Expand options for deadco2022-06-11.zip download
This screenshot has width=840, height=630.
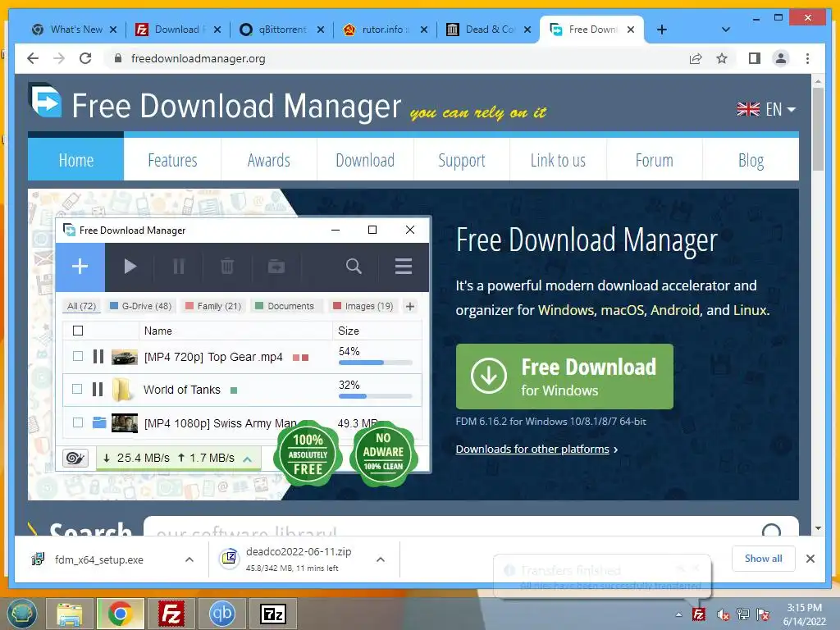pyautogui.click(x=381, y=559)
